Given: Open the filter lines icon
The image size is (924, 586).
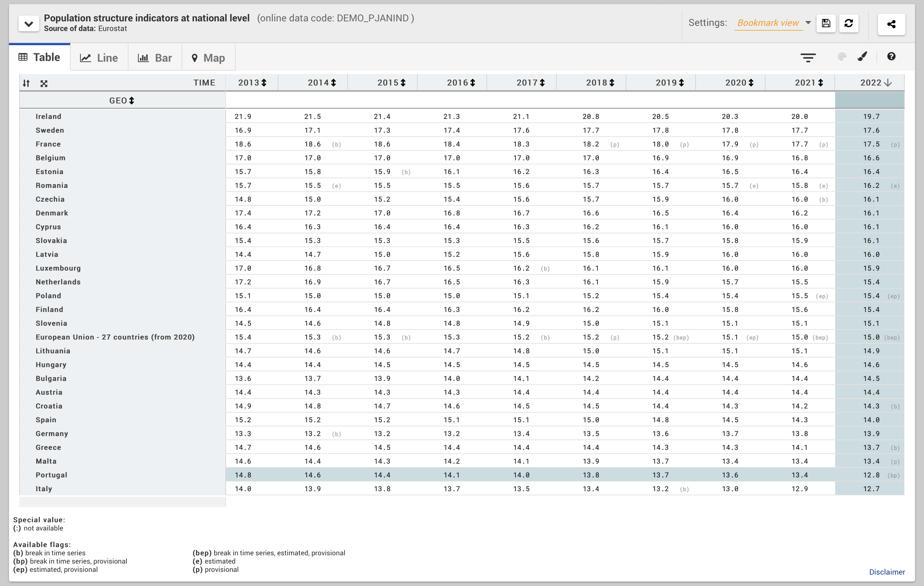Looking at the screenshot, I should point(808,58).
